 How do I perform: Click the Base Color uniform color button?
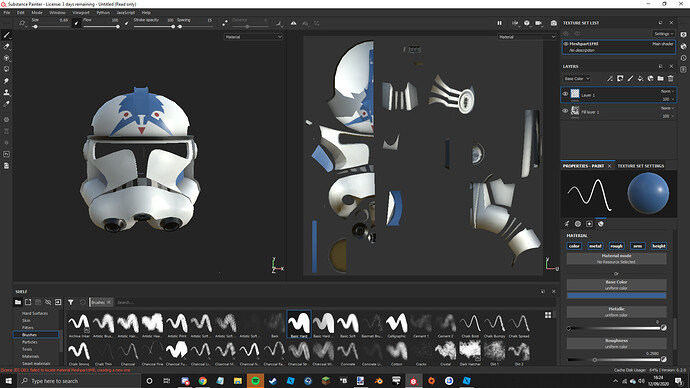pyautogui.click(x=616, y=285)
